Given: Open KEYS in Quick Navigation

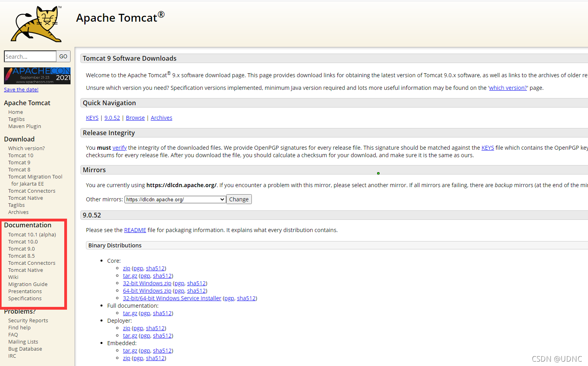Looking at the screenshot, I should click(92, 117).
